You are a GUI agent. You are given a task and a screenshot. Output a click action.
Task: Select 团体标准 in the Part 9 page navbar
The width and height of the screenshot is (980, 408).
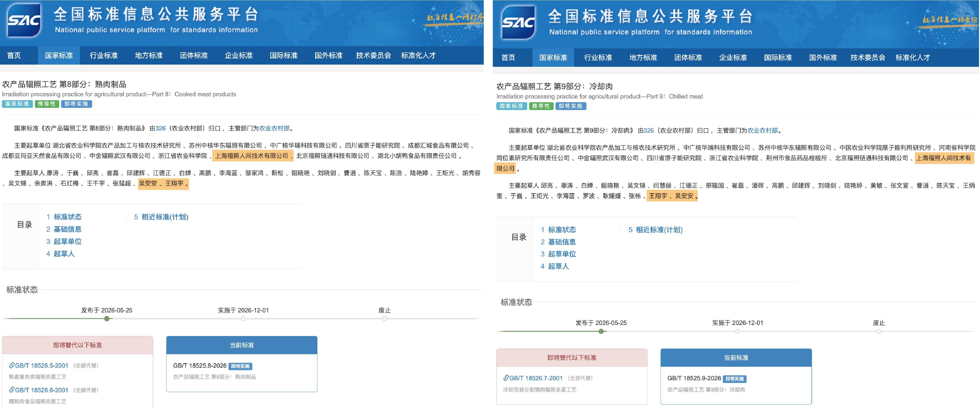coord(688,58)
